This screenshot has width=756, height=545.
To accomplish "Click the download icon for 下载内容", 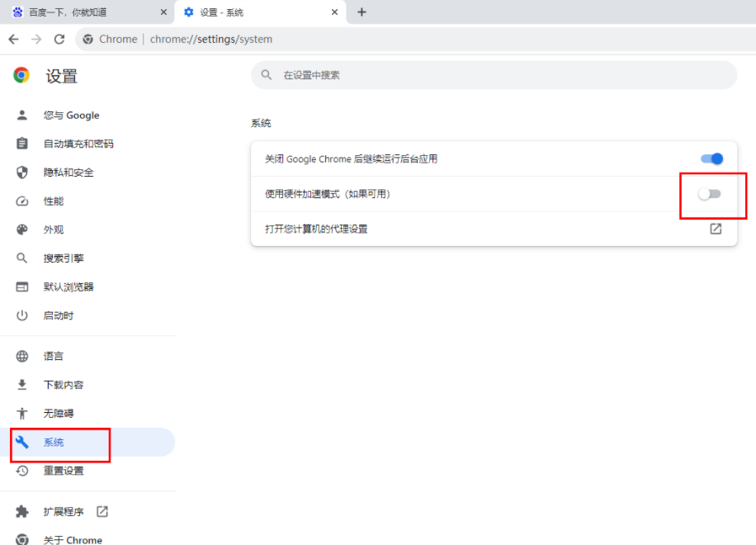I will 22,385.
